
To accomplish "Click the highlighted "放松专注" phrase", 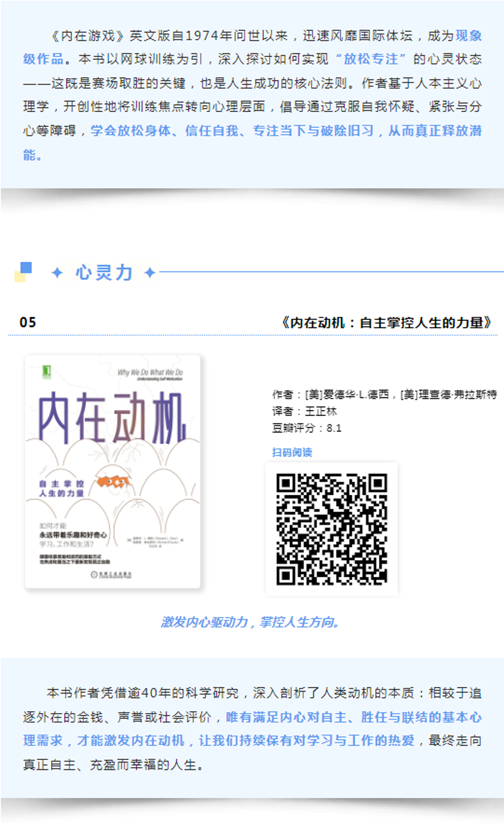I will click(370, 59).
